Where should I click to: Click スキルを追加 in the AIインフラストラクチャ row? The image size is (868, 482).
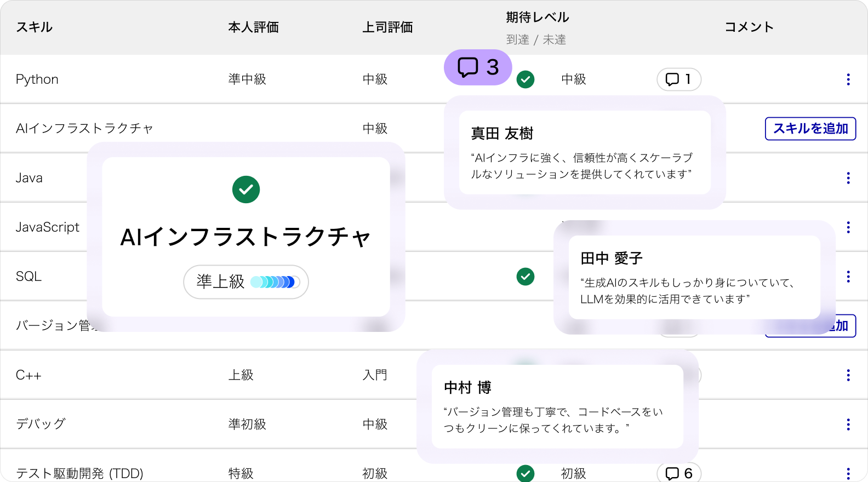tap(810, 129)
